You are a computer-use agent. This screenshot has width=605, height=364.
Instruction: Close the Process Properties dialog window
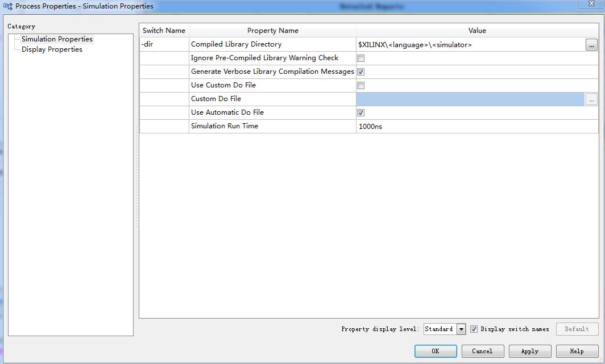591,4
